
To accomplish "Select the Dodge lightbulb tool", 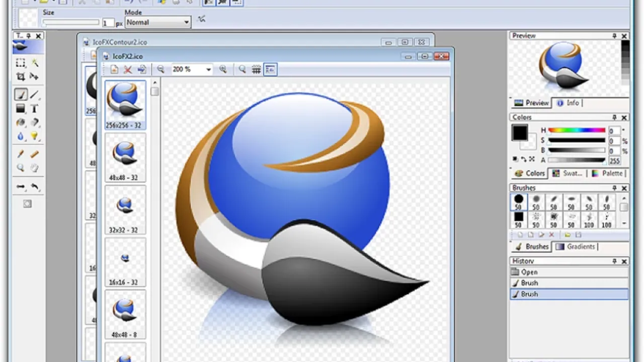I will click(x=34, y=136).
